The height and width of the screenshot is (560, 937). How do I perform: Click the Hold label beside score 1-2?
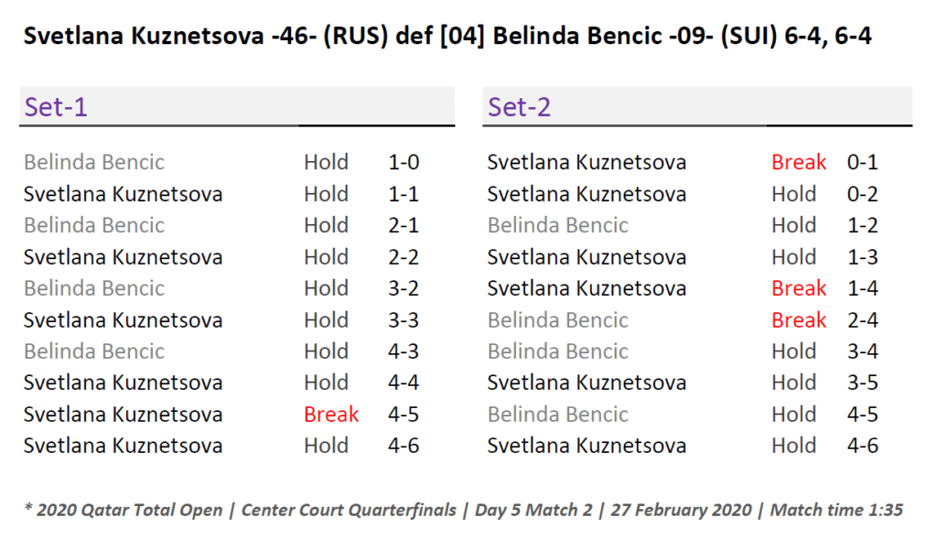tap(793, 226)
